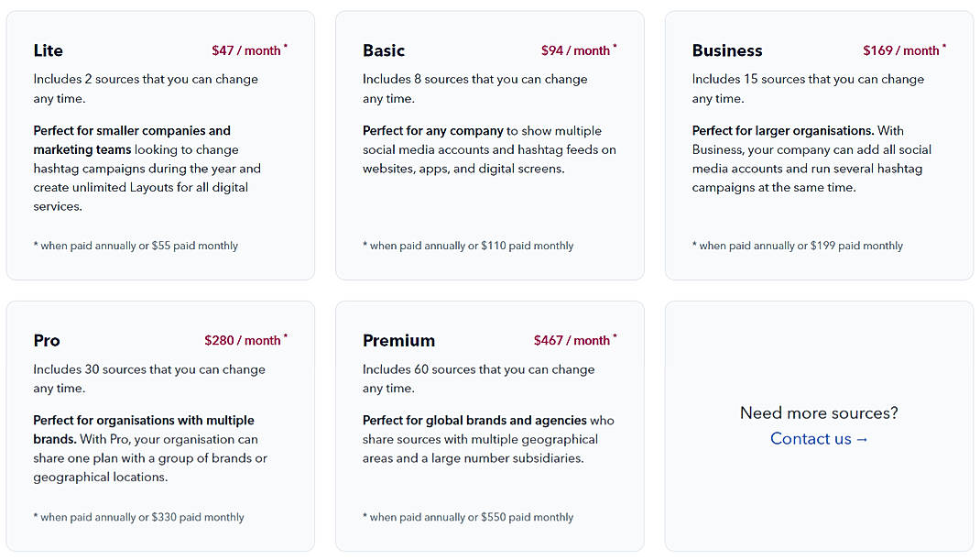
Task: Click the Lite plan title
Action: [x=48, y=50]
